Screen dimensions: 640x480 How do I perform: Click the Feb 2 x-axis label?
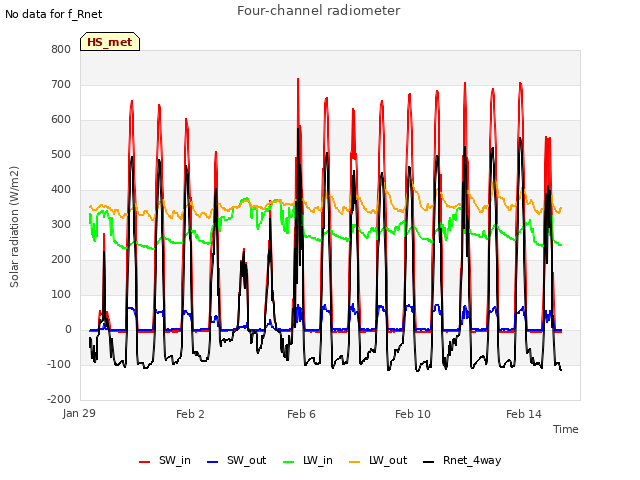point(190,414)
